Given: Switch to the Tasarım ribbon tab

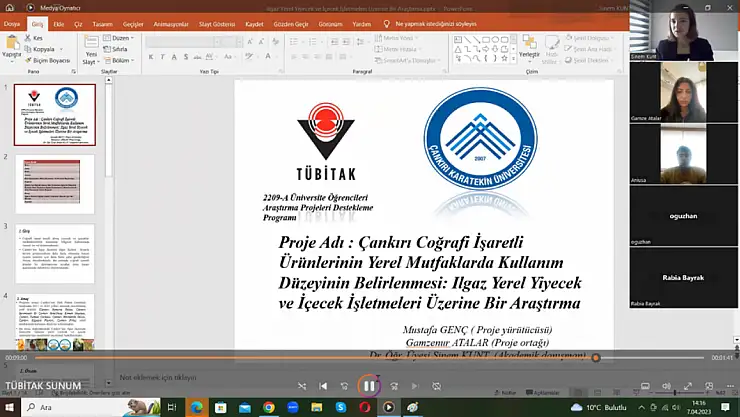Looking at the screenshot, I should [102, 24].
